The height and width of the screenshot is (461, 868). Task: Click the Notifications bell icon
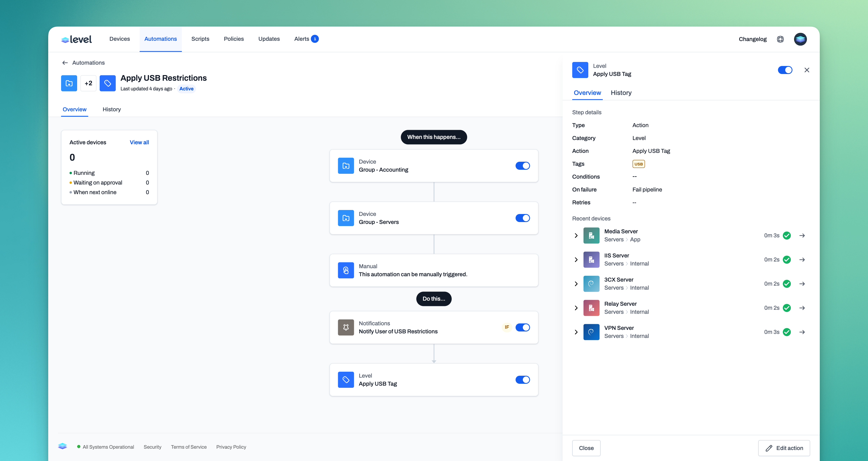346,327
